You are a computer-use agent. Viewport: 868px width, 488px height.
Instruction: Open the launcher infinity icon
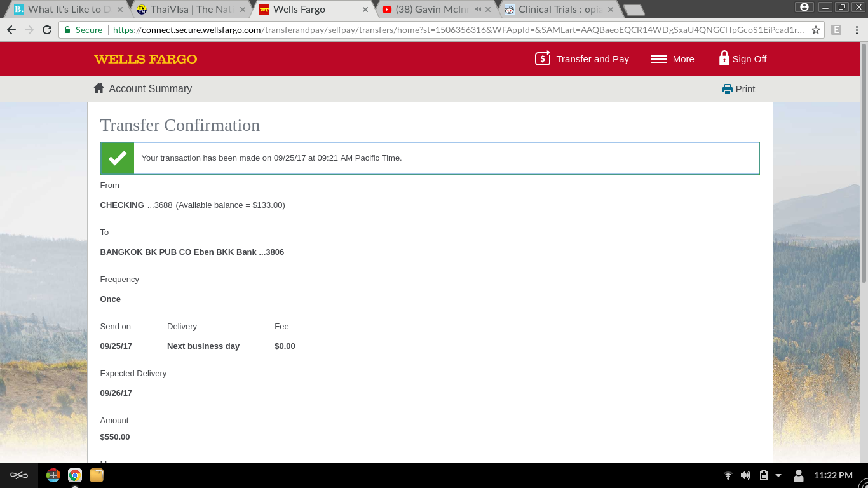[19, 475]
